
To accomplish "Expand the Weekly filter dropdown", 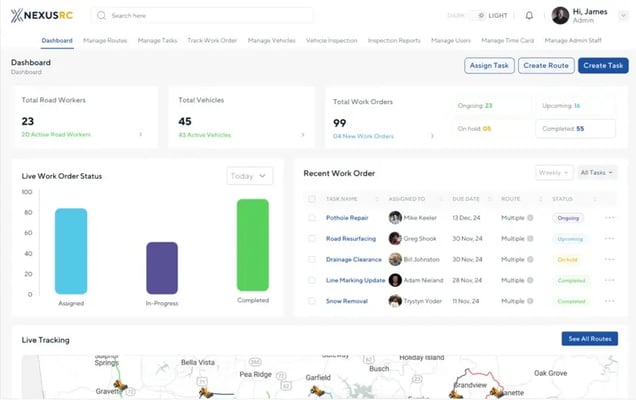I will pyautogui.click(x=554, y=173).
